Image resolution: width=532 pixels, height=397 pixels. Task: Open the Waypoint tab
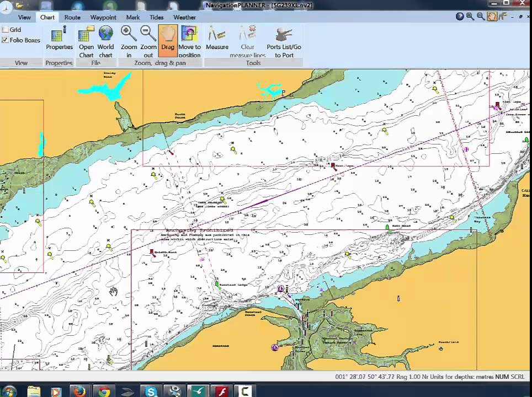click(103, 17)
